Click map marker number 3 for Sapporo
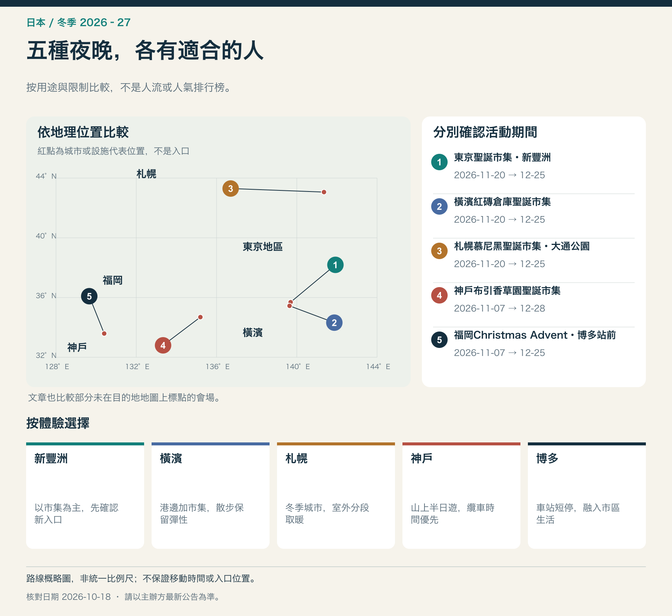The image size is (672, 616). coord(231,189)
